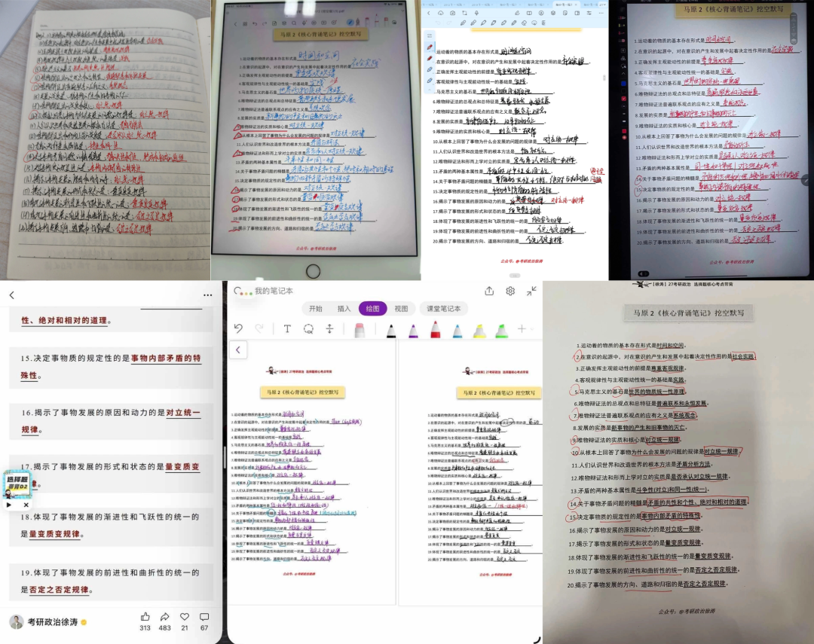Pick the blue pen in the notebook toolbar
Viewport: 814px width, 644px height.
coord(457,330)
